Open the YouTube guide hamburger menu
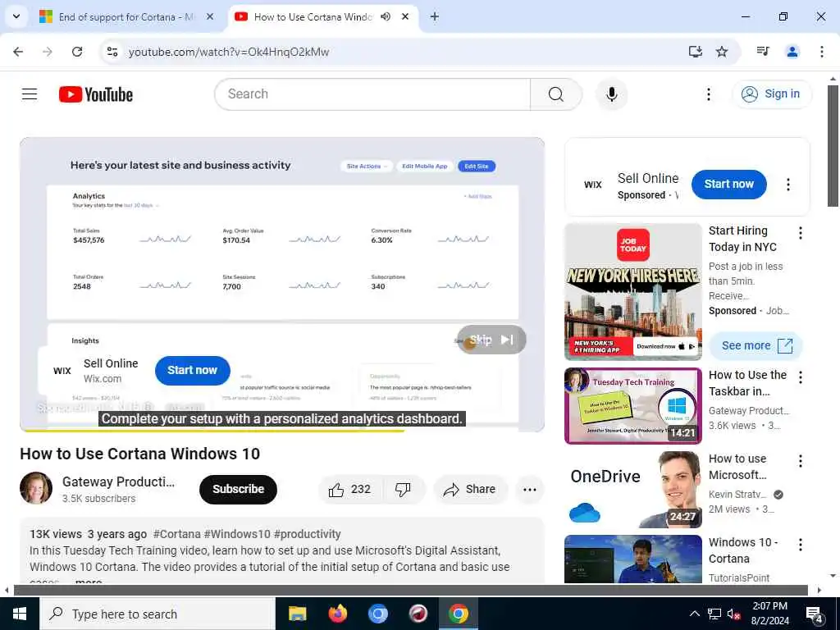The height and width of the screenshot is (630, 840). [x=30, y=94]
